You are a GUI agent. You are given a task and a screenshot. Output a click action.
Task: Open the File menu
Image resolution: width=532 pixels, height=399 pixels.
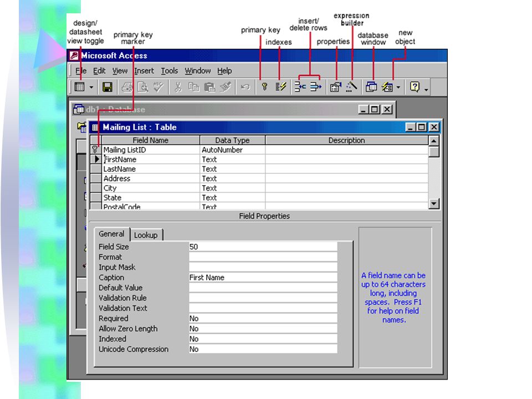(81, 71)
